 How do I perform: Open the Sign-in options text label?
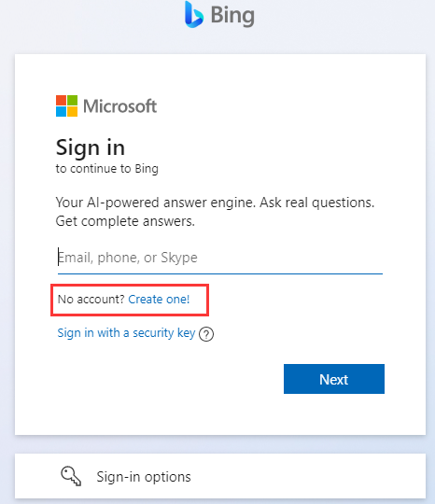[x=144, y=477]
